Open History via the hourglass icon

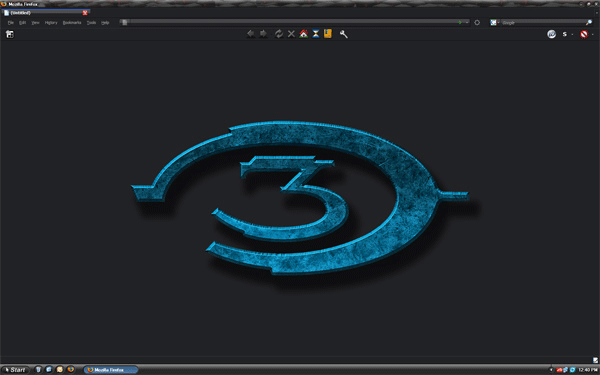[315, 34]
